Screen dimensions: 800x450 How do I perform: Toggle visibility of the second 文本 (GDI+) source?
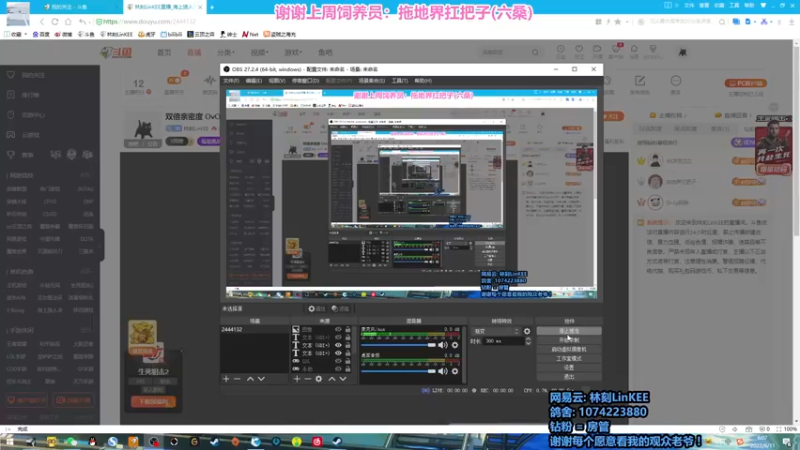[338, 345]
